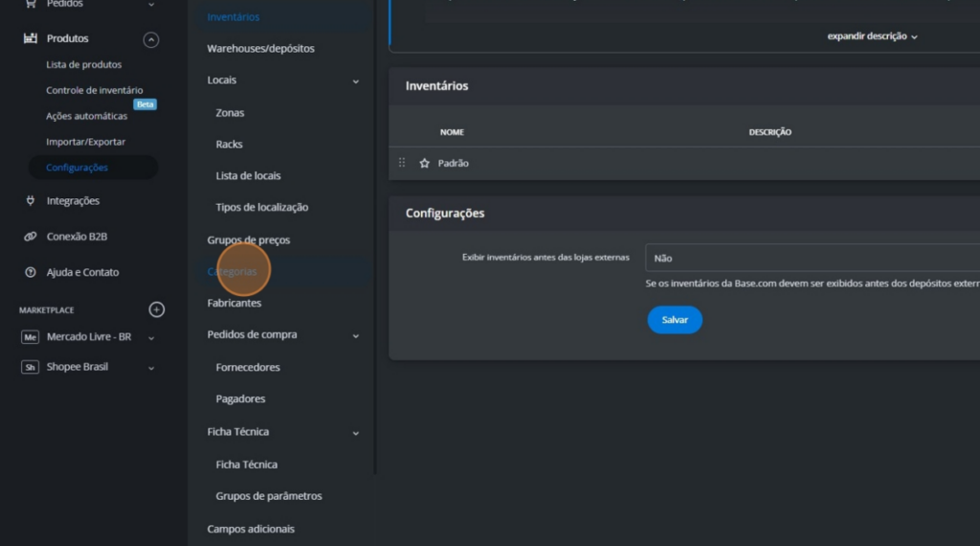Click 'expandir descrição' link
Image resolution: width=980 pixels, height=546 pixels.
(x=872, y=36)
